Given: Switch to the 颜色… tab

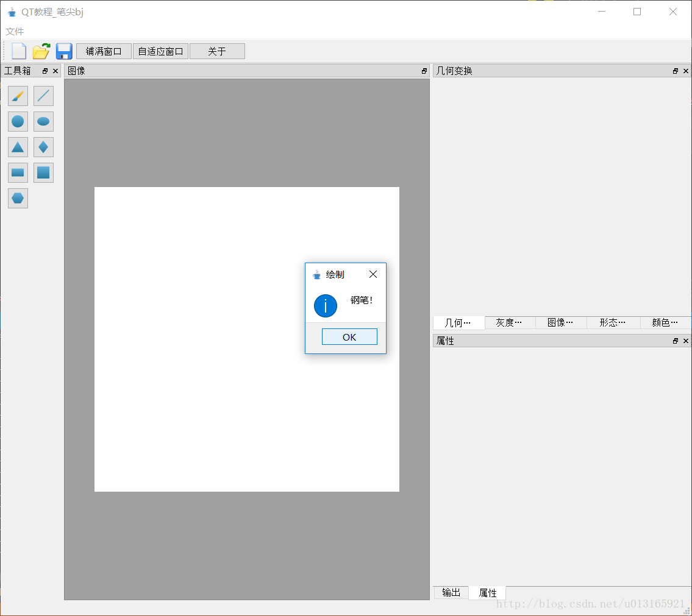Looking at the screenshot, I should 666,322.
